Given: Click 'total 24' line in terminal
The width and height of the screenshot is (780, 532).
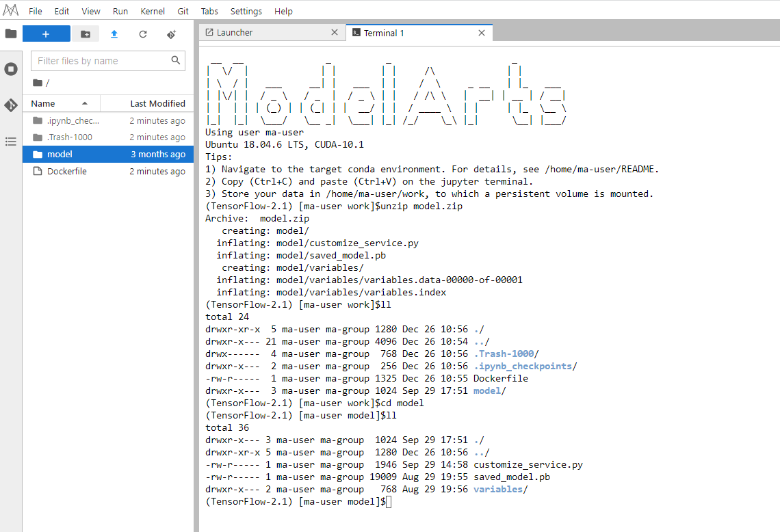Looking at the screenshot, I should coord(227,317).
